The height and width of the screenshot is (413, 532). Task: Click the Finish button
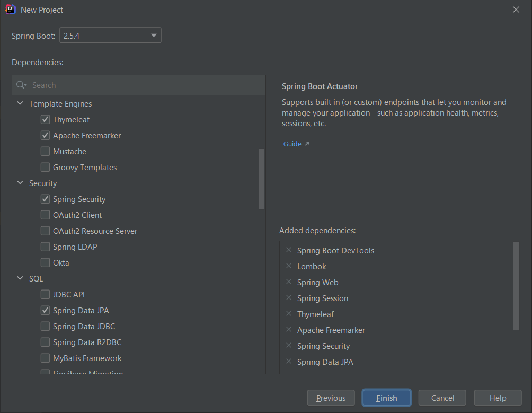tap(386, 398)
